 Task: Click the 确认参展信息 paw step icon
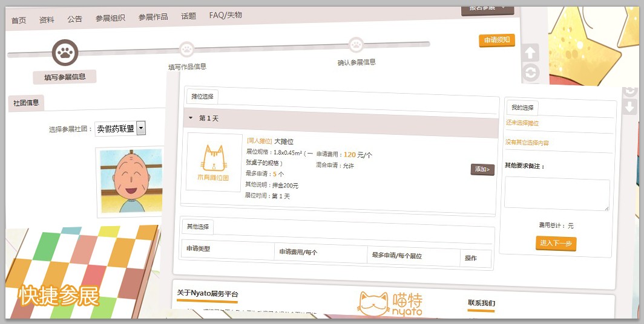(356, 45)
